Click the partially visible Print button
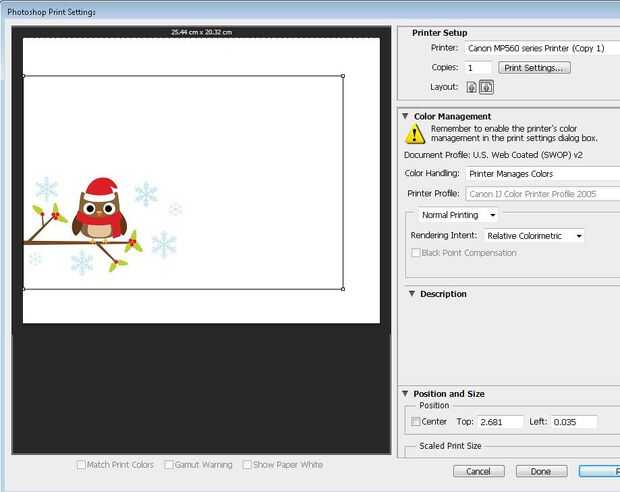 (x=599, y=471)
